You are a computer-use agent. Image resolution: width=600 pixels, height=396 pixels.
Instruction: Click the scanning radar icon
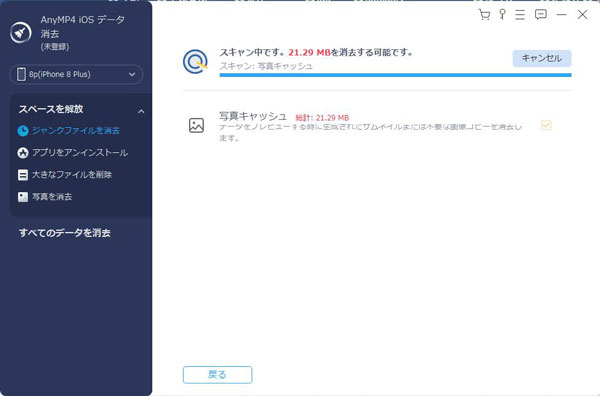point(195,62)
